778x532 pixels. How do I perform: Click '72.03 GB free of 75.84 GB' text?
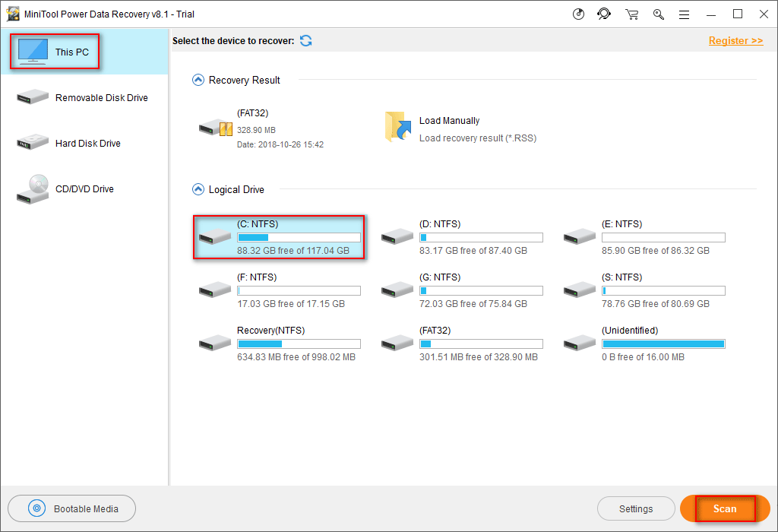[x=473, y=304]
